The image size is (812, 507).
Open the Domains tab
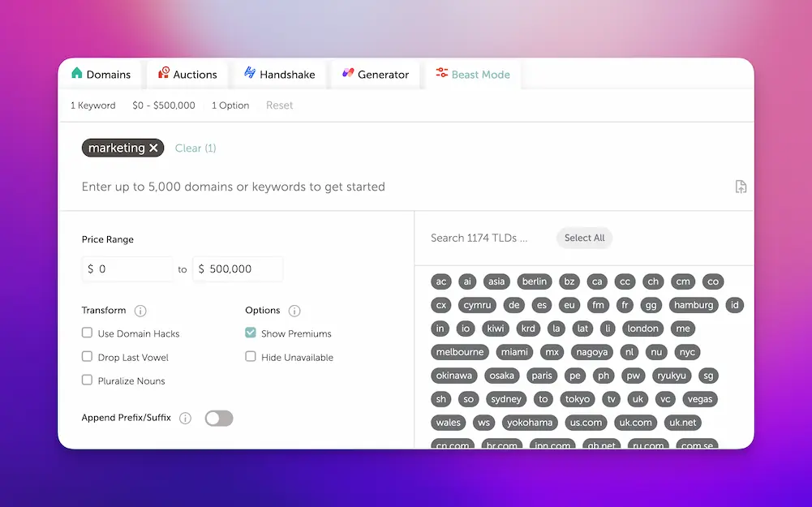[x=101, y=75]
